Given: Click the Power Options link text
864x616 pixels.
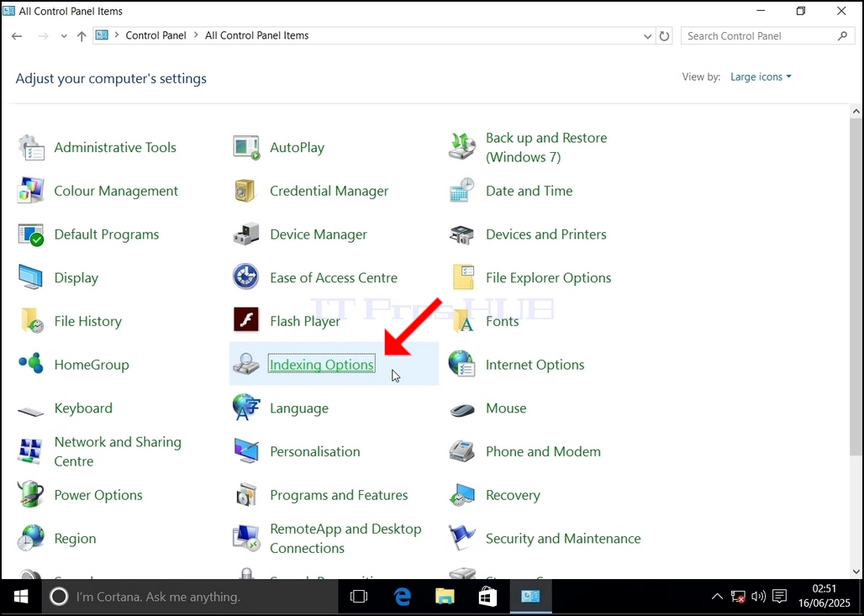Looking at the screenshot, I should [98, 495].
